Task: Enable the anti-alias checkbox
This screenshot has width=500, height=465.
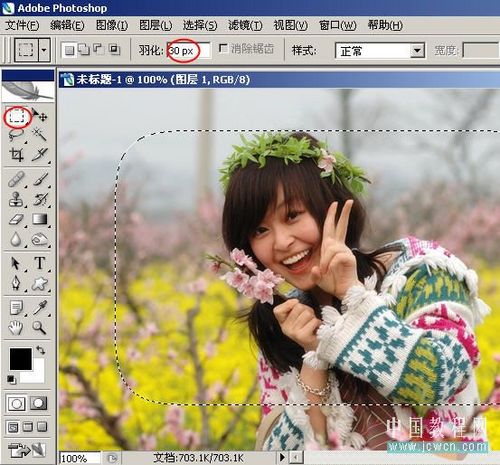Action: coord(223,49)
